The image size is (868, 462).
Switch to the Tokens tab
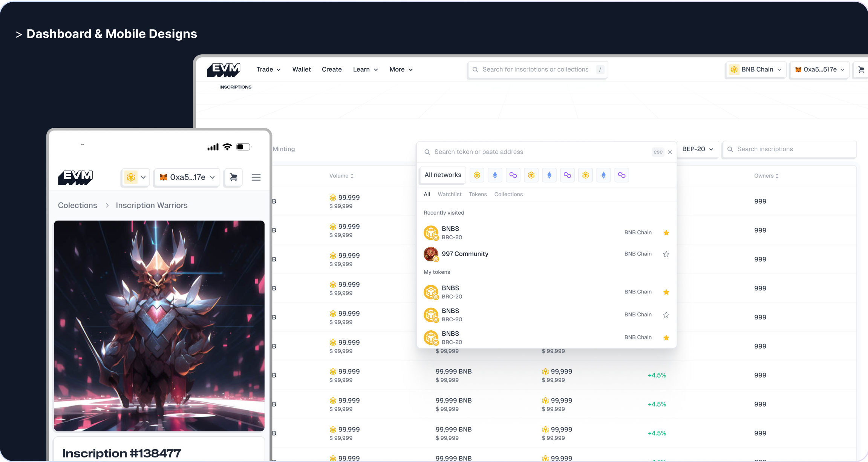478,194
